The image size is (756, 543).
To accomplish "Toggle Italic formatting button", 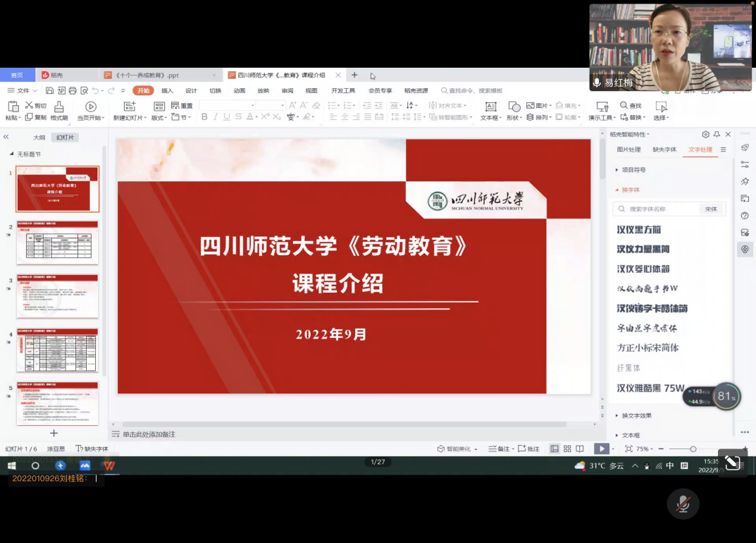I will tap(216, 117).
